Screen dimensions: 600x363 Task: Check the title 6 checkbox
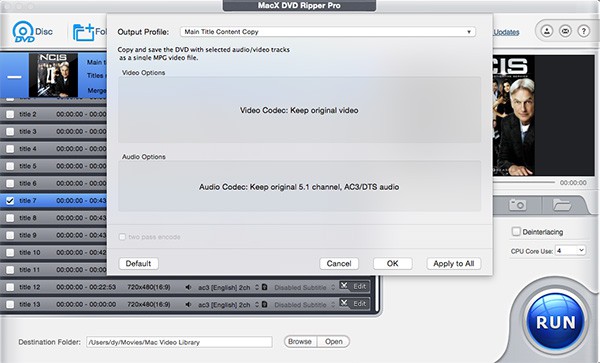pos(10,183)
